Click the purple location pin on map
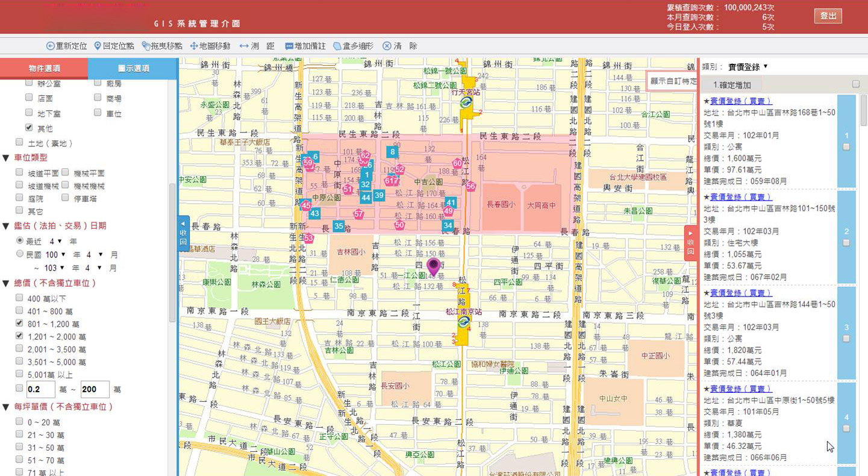The image size is (868, 476). tap(433, 266)
